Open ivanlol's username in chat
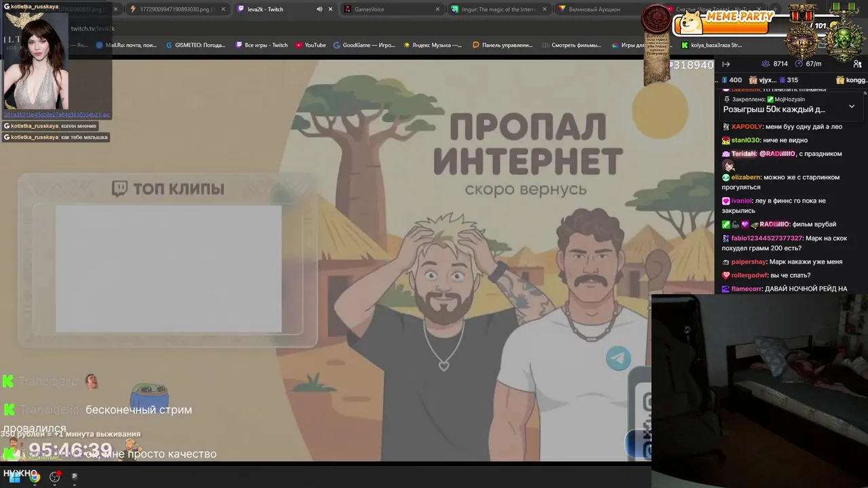The width and height of the screenshot is (868, 488). coord(741,201)
